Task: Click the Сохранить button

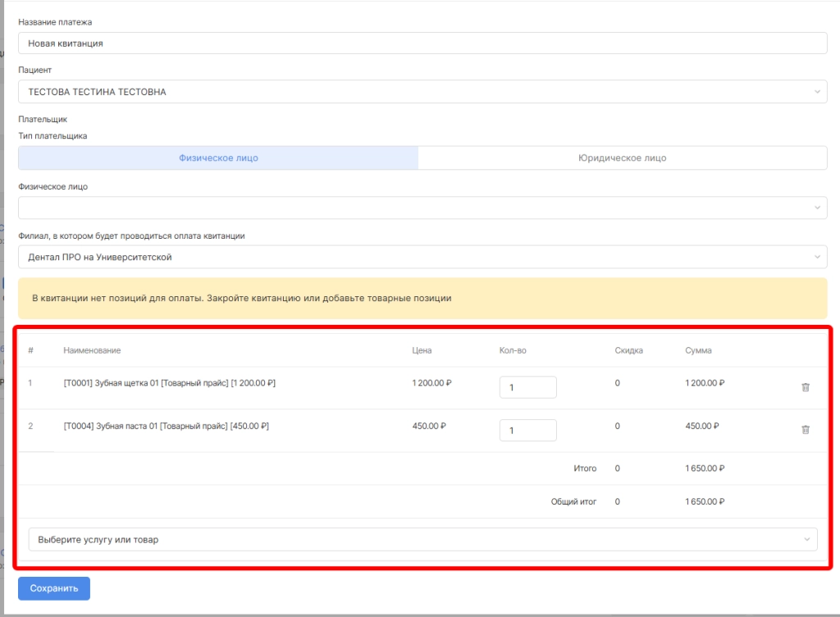Action: pos(54,588)
